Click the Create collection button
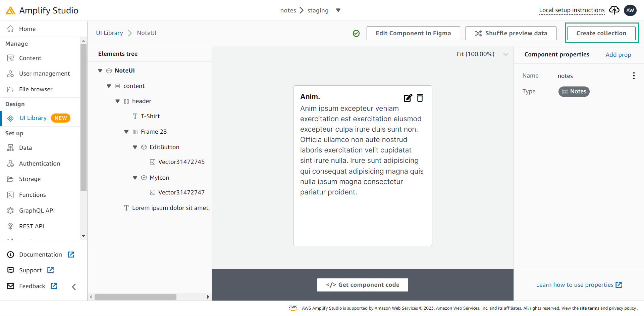Screen dimensions: 644x316 click(x=601, y=33)
